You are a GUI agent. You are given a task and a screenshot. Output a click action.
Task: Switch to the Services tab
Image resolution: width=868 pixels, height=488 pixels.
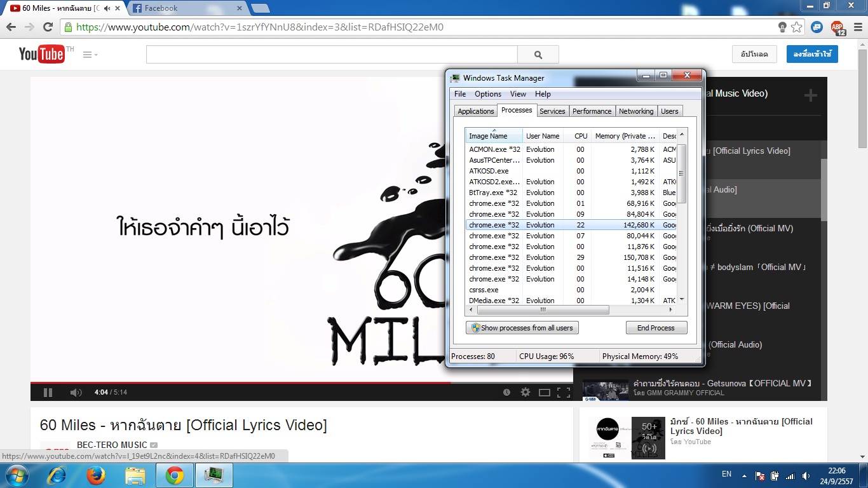(x=552, y=111)
